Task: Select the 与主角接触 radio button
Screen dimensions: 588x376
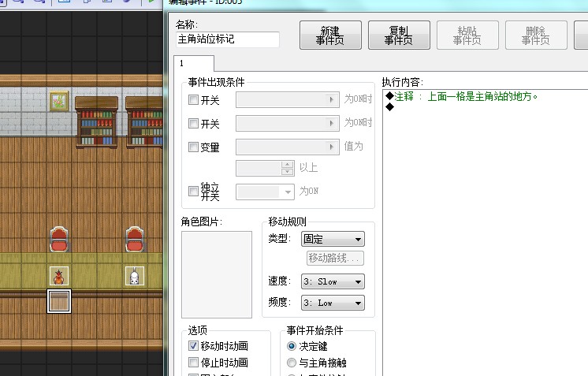Action: click(x=292, y=363)
